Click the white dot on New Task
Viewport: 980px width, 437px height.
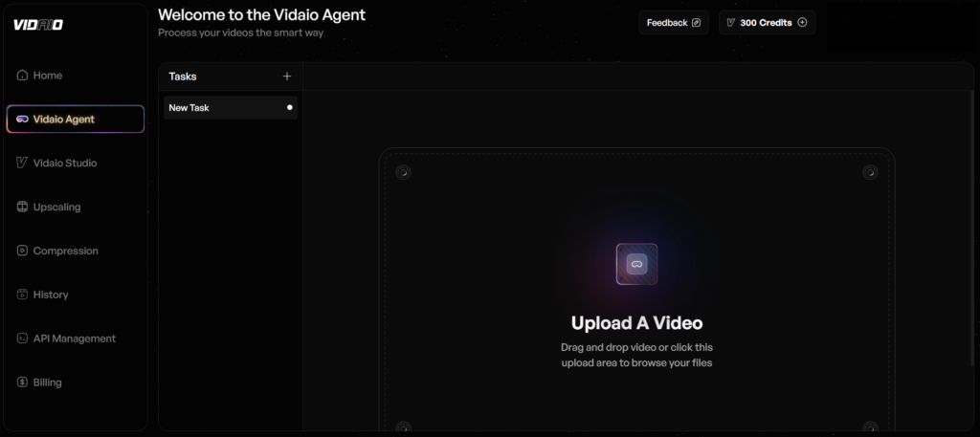(x=289, y=107)
